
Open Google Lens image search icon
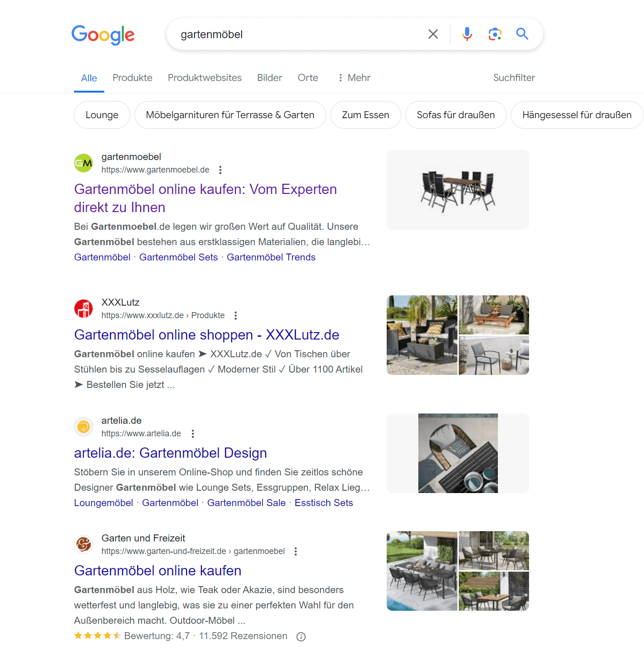[495, 34]
